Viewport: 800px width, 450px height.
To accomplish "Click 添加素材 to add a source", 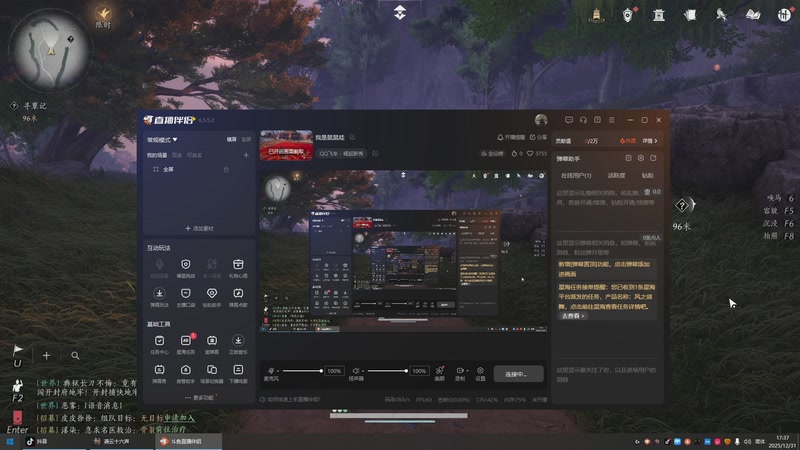I will pos(199,229).
